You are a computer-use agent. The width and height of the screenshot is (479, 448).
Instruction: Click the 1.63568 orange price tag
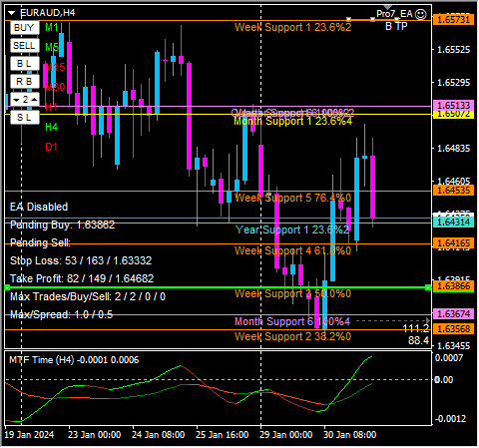(x=453, y=329)
